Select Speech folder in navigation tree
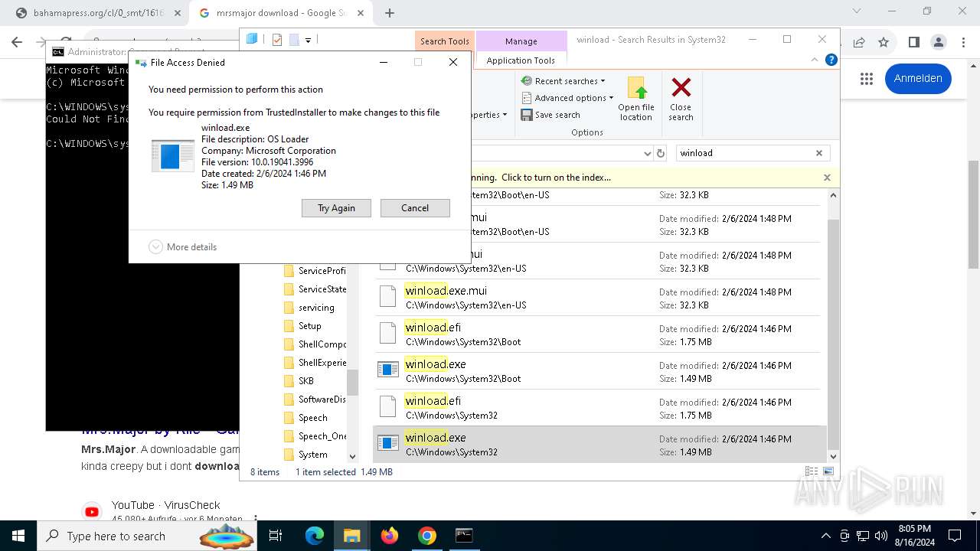This screenshot has height=551, width=980. [306, 418]
